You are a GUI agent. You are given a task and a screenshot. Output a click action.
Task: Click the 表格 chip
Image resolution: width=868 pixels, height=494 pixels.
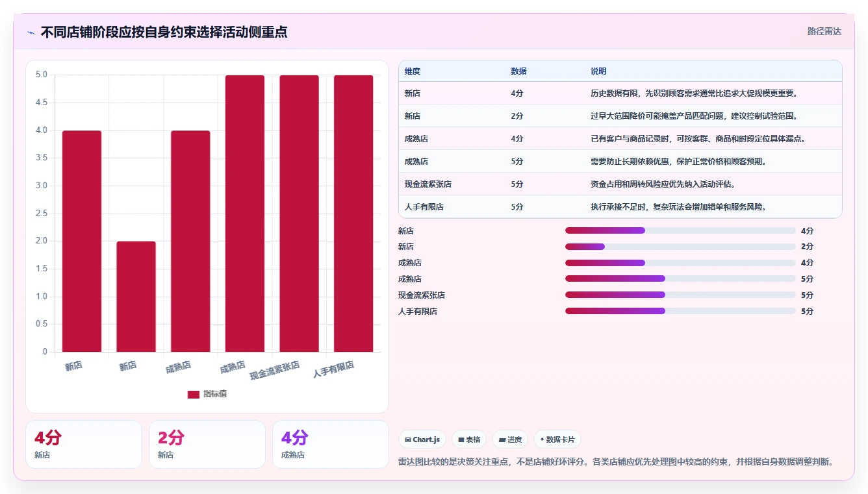(x=469, y=439)
